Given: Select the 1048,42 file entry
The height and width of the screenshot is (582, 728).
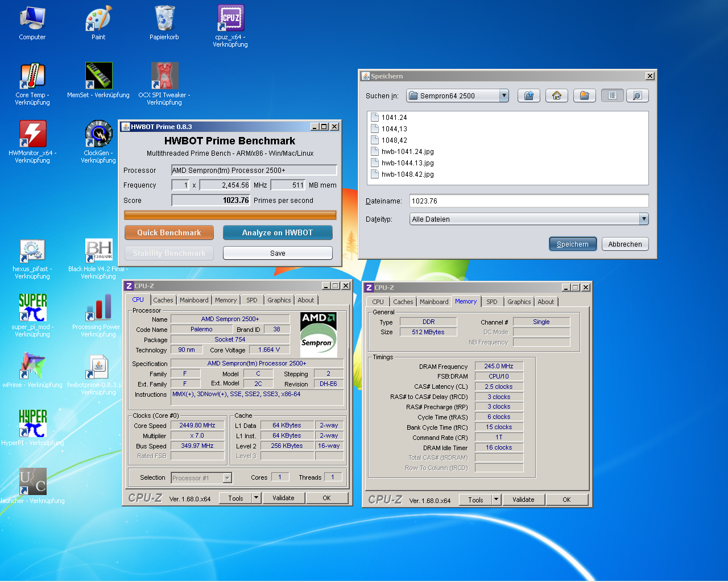Looking at the screenshot, I should pyautogui.click(x=389, y=140).
